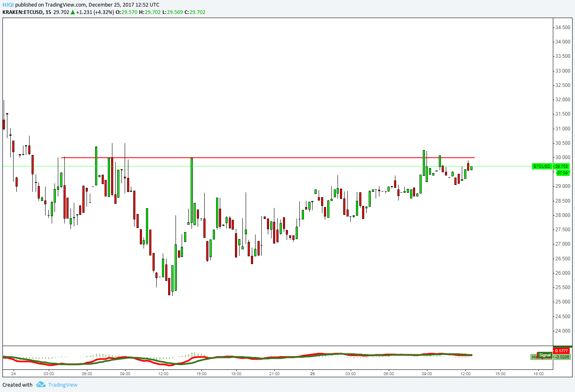Click the 29.702 current price label
The height and width of the screenshot is (392, 575).
coord(561,166)
